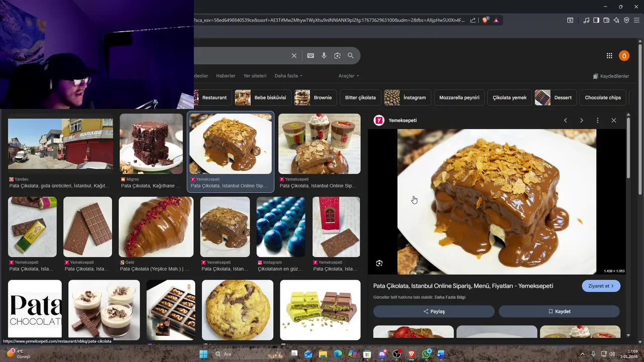644x362 pixels.
Task: Open WhatsApp from the taskbar
Action: 427,354
